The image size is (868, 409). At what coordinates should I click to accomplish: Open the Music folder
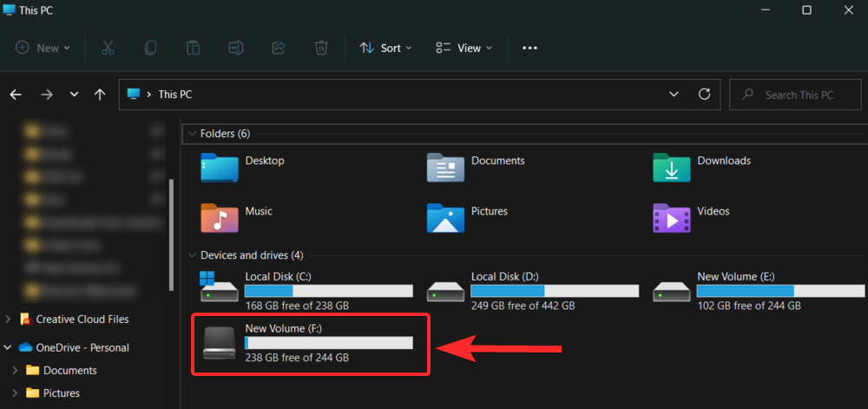point(220,217)
